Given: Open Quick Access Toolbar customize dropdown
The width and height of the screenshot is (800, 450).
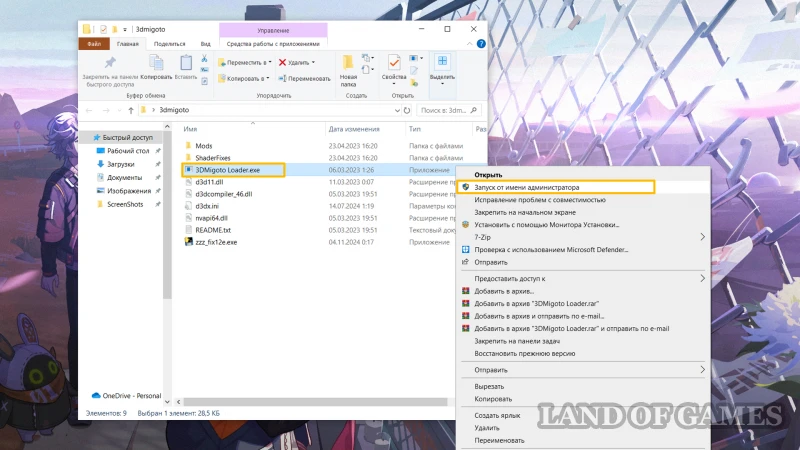Looking at the screenshot, I should point(124,30).
